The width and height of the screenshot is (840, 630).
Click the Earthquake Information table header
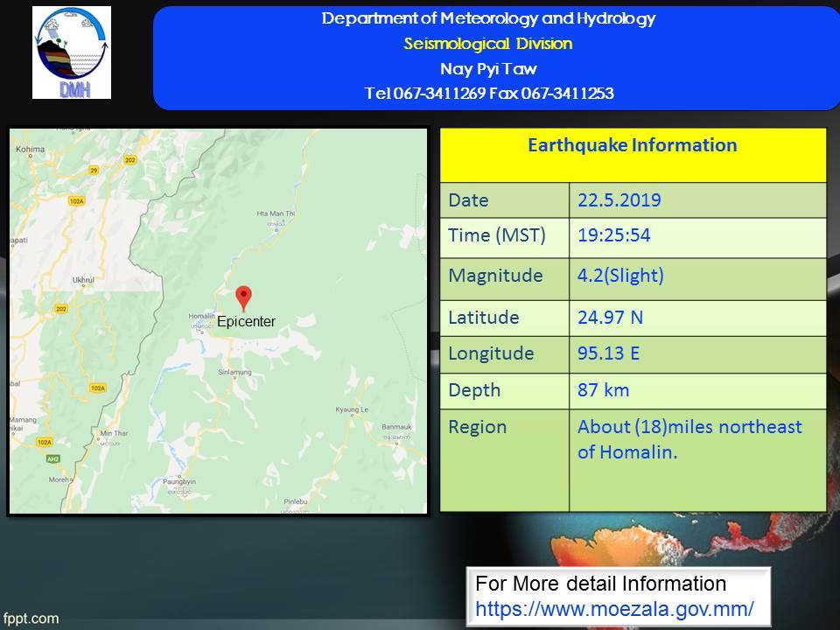pos(632,145)
